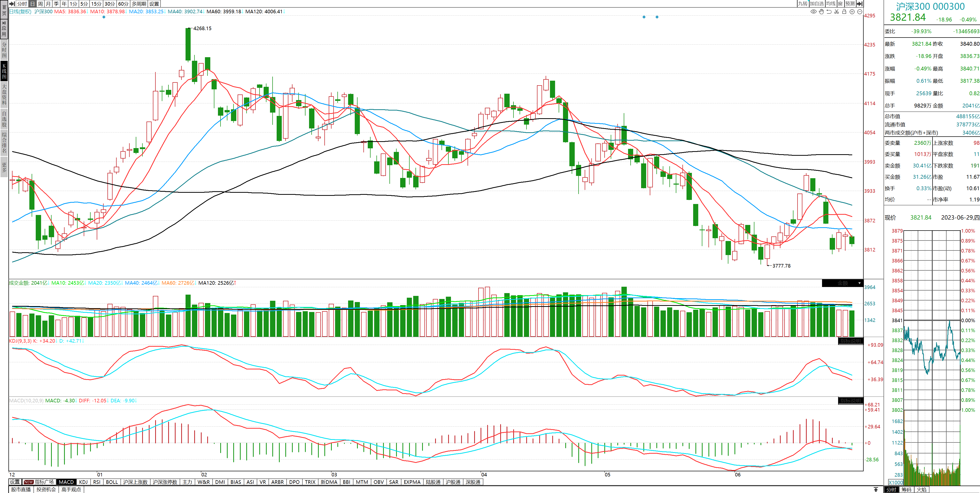This screenshot has width=980, height=493.
Task: Click the scissors cut icon
Action: [x=837, y=11]
